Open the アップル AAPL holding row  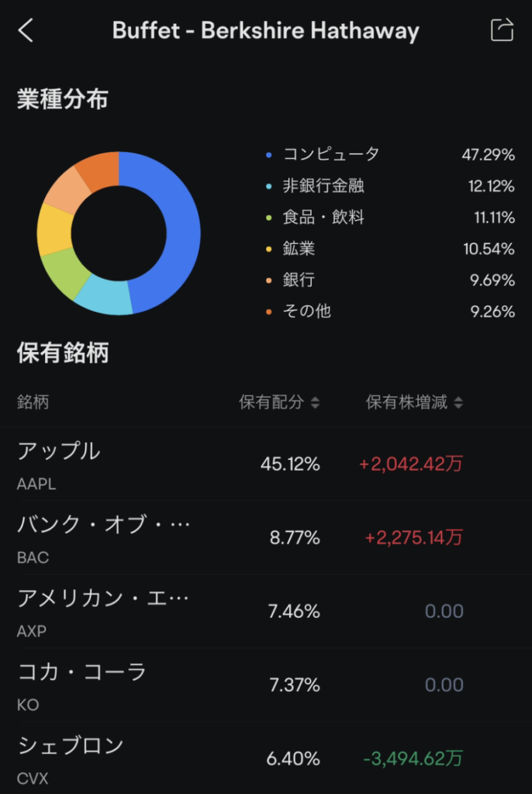266,464
